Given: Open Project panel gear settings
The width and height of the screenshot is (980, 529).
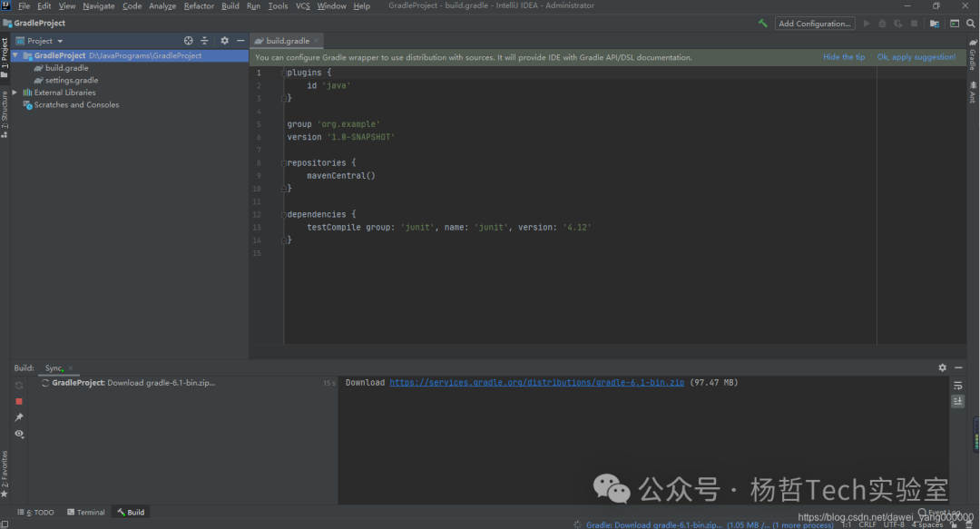Looking at the screenshot, I should 224,41.
